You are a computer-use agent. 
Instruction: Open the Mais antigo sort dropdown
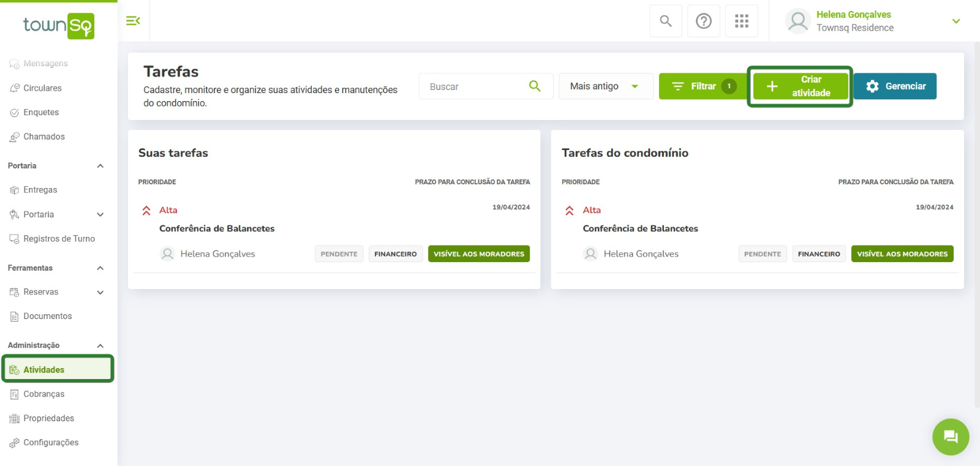tap(606, 86)
